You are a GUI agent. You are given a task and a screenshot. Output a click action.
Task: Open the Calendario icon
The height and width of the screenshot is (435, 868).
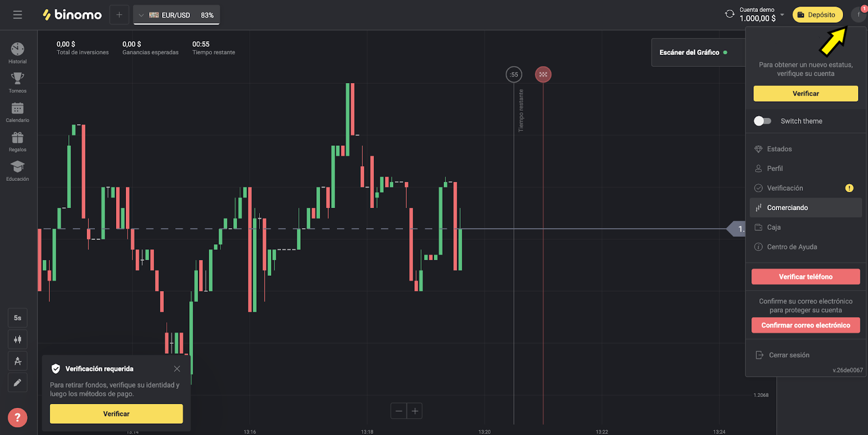click(17, 109)
